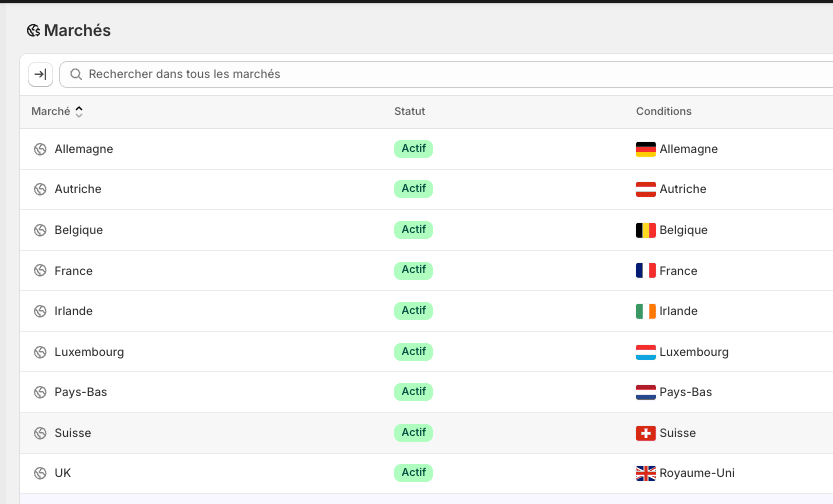This screenshot has height=504, width=833.
Task: Click the globe icon beside Allemagne market
Action: click(40, 149)
